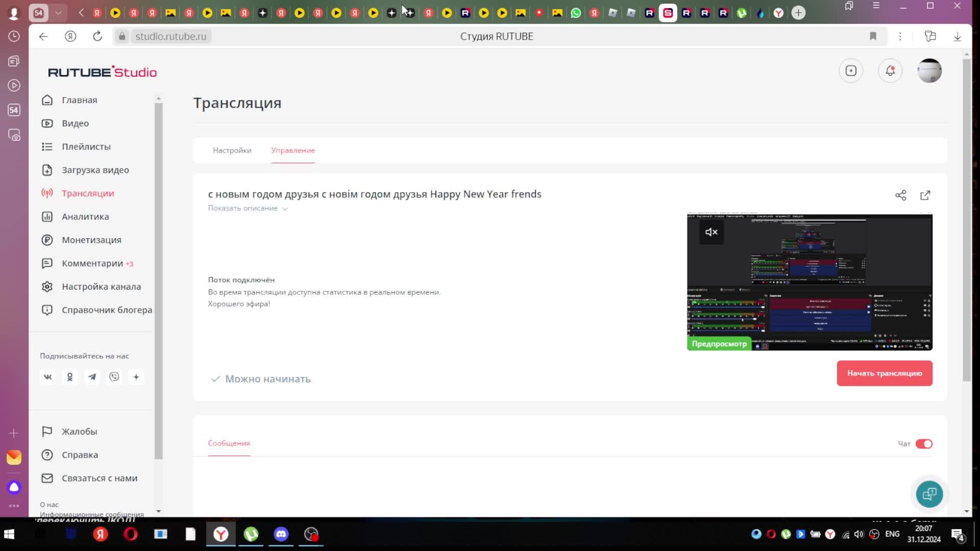Open Yandex browser menu hamburger
The height and width of the screenshot is (551, 980).
pos(876,6)
